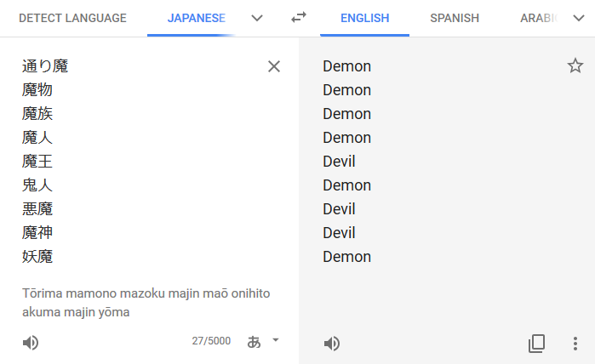Listen to the English translation
The width and height of the screenshot is (595, 364).
pos(332,344)
